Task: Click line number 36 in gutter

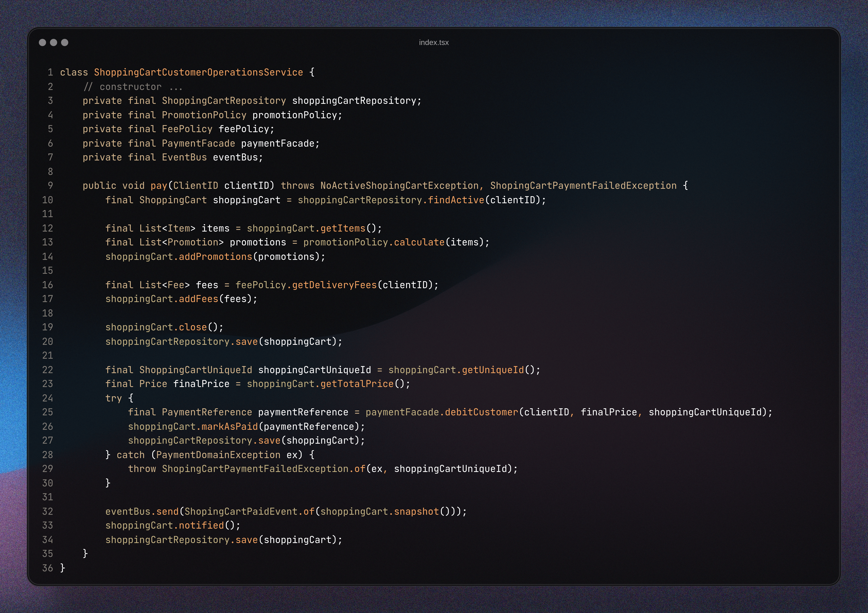Action: click(x=48, y=568)
